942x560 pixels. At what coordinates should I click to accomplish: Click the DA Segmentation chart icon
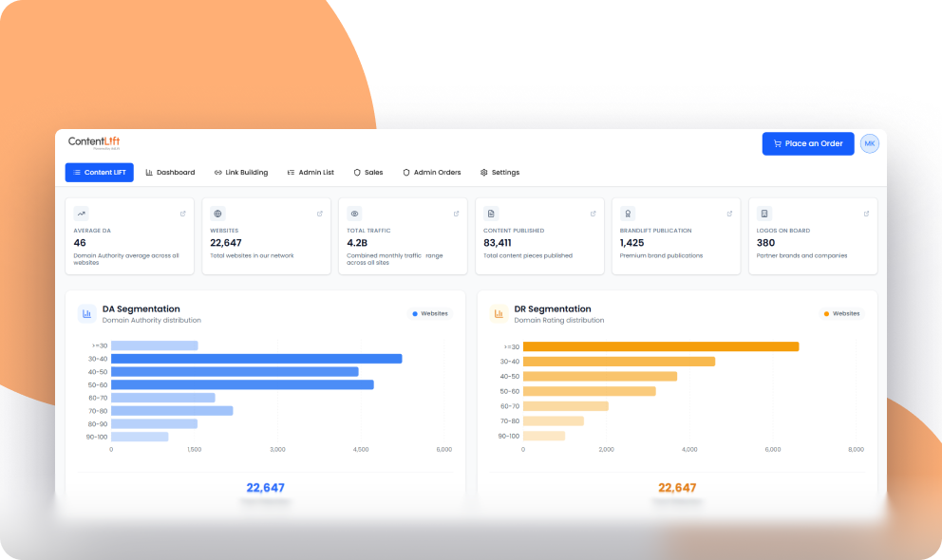tap(87, 314)
